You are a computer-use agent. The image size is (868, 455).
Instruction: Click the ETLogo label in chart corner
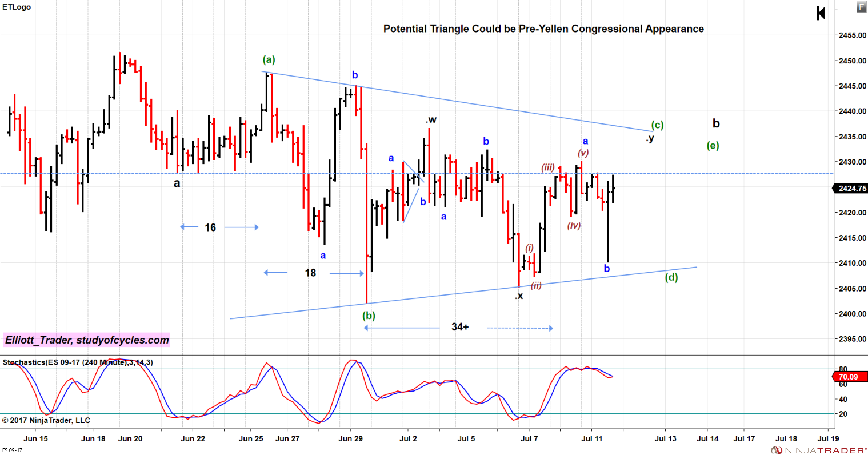(x=17, y=7)
